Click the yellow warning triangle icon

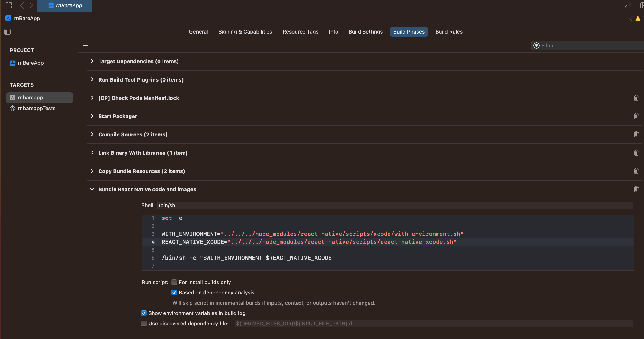(638, 19)
